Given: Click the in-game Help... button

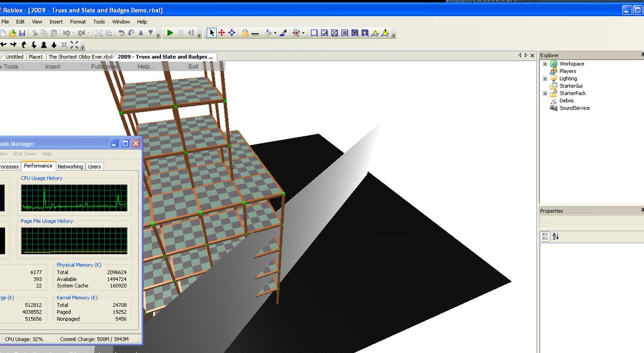Looking at the screenshot, I should coord(145,67).
